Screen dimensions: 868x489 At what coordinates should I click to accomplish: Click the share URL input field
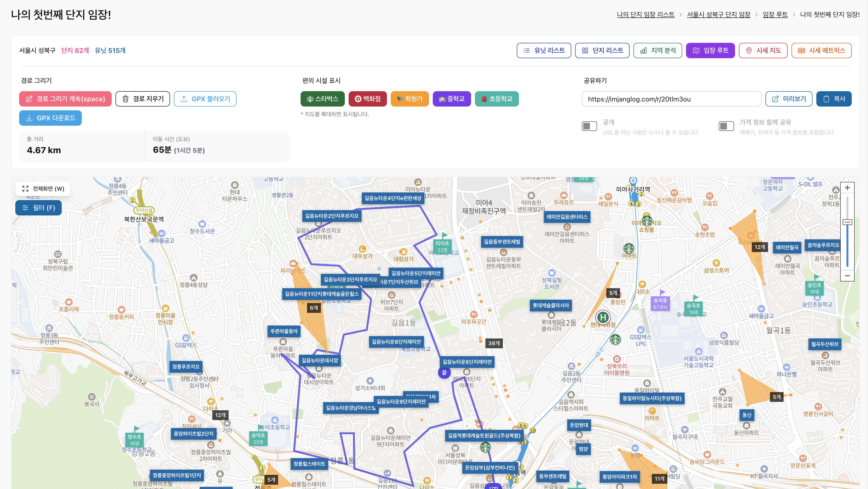tap(671, 99)
